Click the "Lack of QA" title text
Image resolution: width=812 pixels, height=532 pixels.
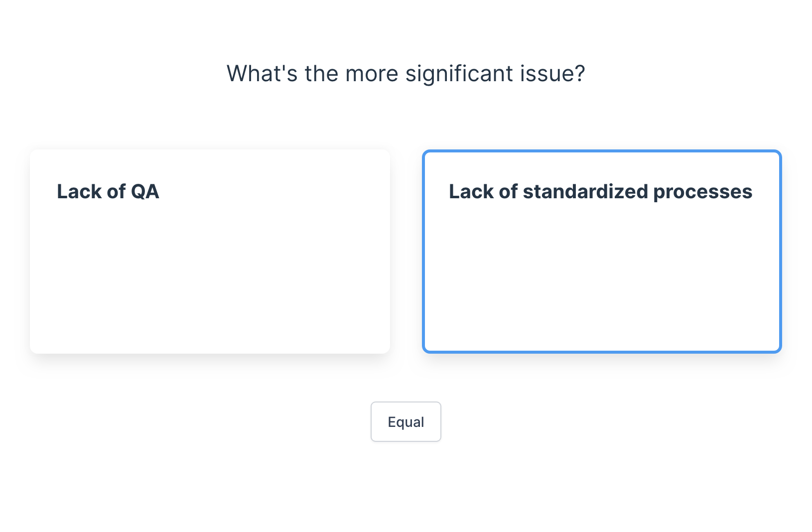click(x=108, y=192)
